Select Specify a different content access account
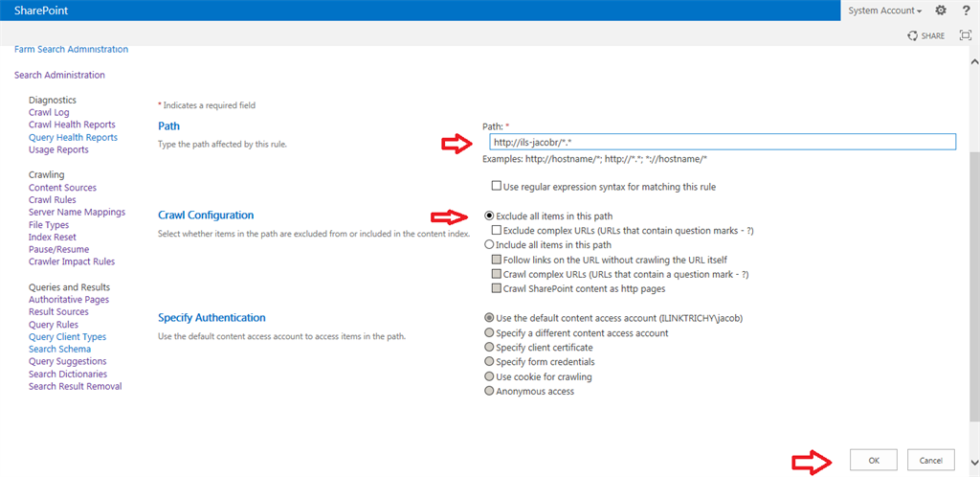This screenshot has width=980, height=477. tap(489, 333)
